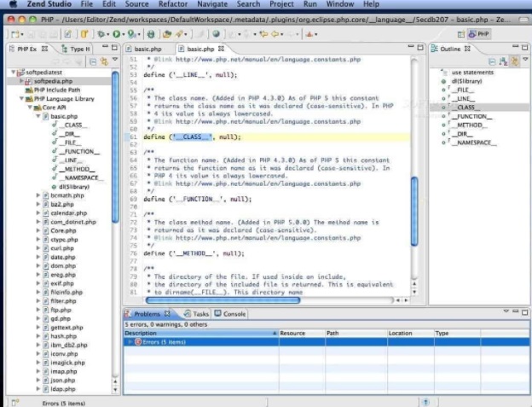Image resolution: width=532 pixels, height=407 pixels.
Task: Minimize the Outline panel
Action: (515, 47)
